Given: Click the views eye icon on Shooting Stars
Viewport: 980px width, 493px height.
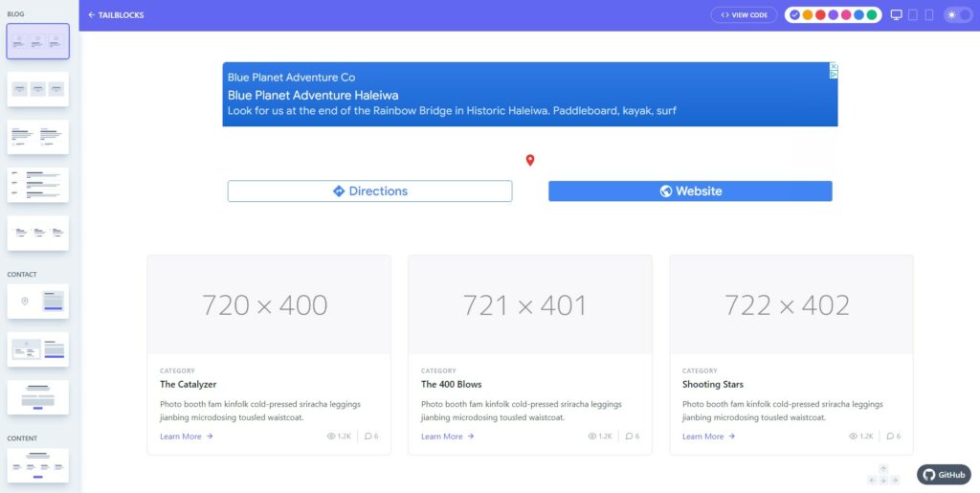Looking at the screenshot, I should (853, 437).
